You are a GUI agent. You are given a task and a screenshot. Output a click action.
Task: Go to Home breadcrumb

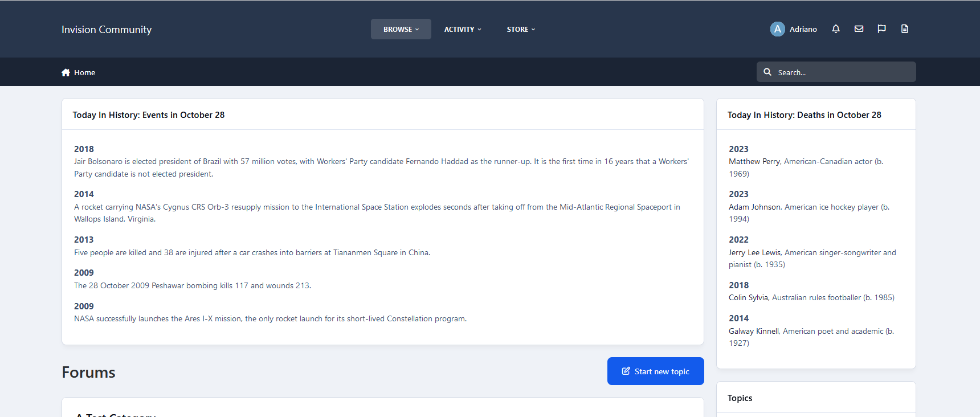pos(84,72)
